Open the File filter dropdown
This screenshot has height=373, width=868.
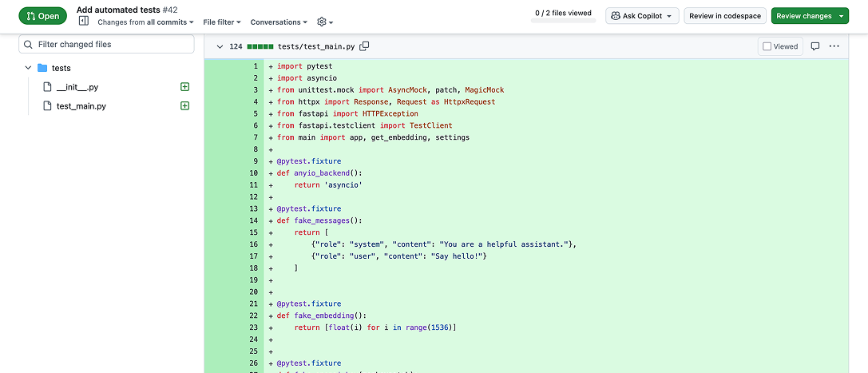[x=223, y=22]
